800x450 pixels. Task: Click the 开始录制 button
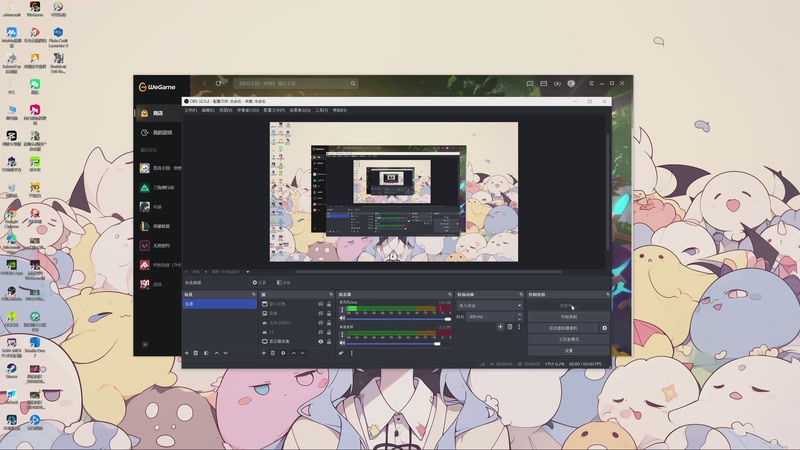coord(568,317)
